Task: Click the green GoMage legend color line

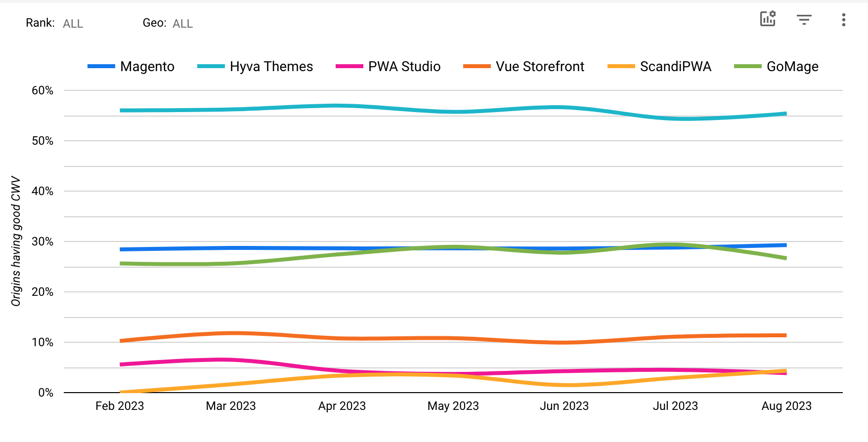Action: (748, 66)
